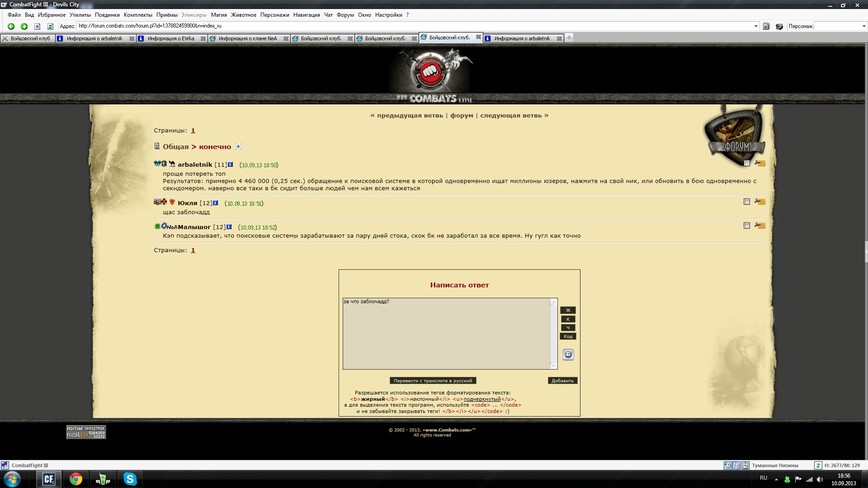Image resolution: width=868 pixels, height=488 pixels.
Task: Click list icon on Юкля's post row
Action: (x=747, y=202)
